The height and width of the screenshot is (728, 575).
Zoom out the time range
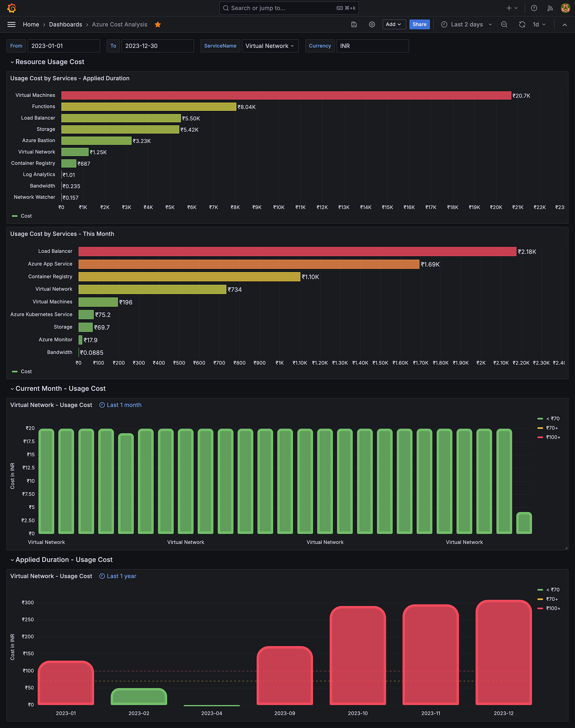(504, 24)
